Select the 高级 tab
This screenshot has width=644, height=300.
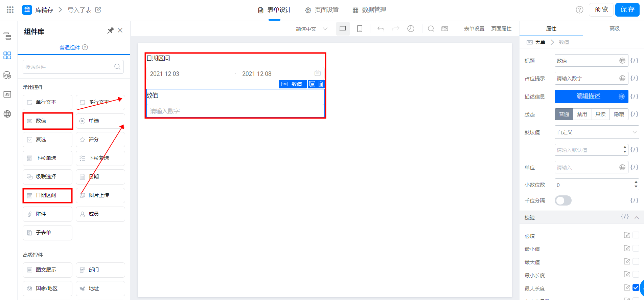click(615, 29)
